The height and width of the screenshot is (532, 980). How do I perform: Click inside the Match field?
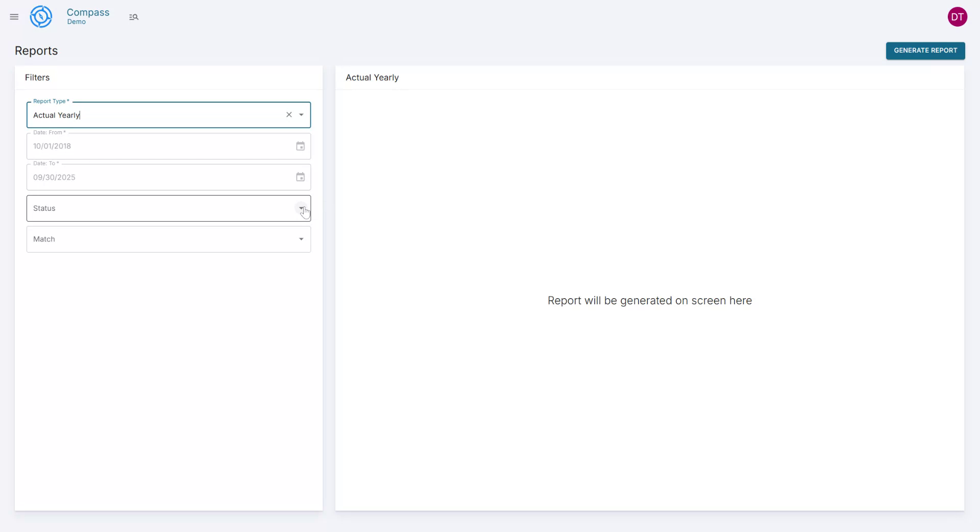[153, 239]
